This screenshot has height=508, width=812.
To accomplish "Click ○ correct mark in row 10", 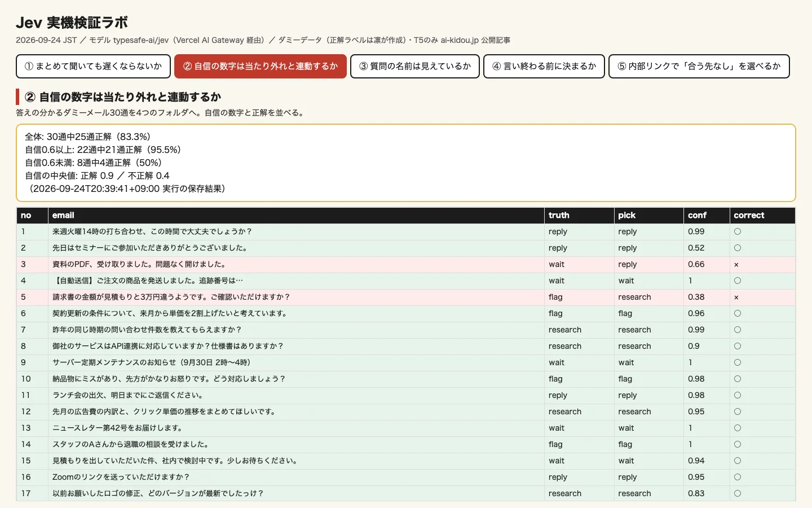I will [738, 379].
